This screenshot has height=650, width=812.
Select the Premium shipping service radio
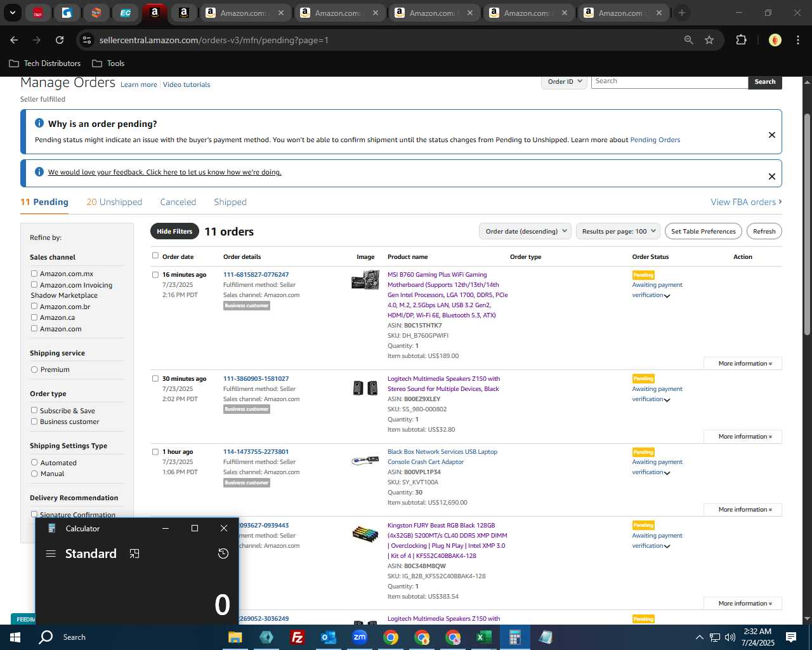[x=34, y=369]
